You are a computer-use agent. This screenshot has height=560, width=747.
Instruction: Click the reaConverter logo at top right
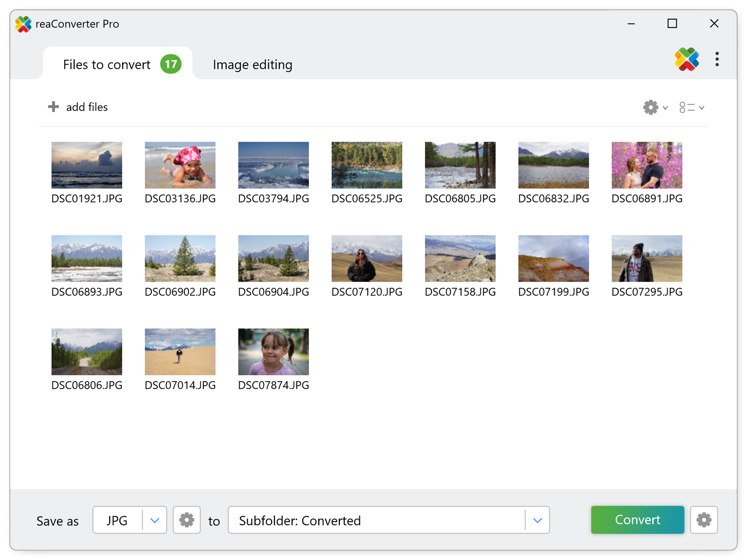[686, 59]
